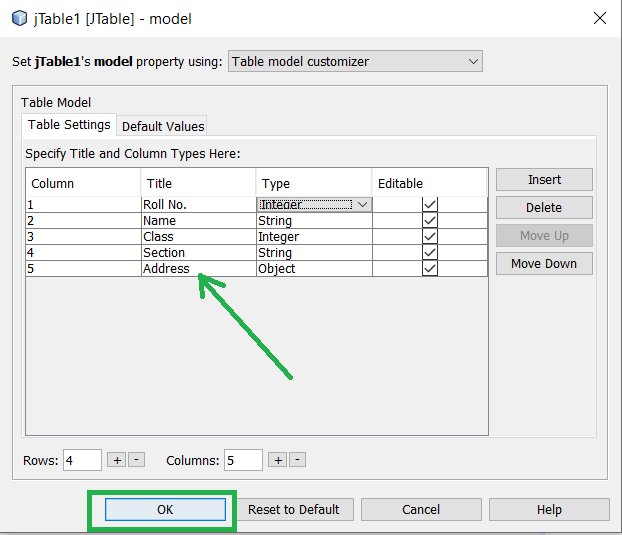Image resolution: width=622 pixels, height=535 pixels.
Task: Select the 'Address' title cell
Action: tap(199, 268)
